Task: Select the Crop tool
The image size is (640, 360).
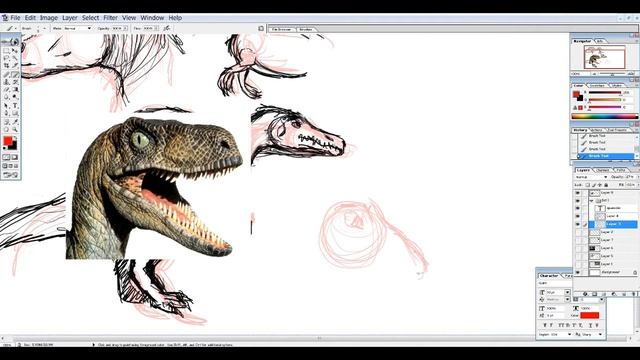Action: coord(7,66)
